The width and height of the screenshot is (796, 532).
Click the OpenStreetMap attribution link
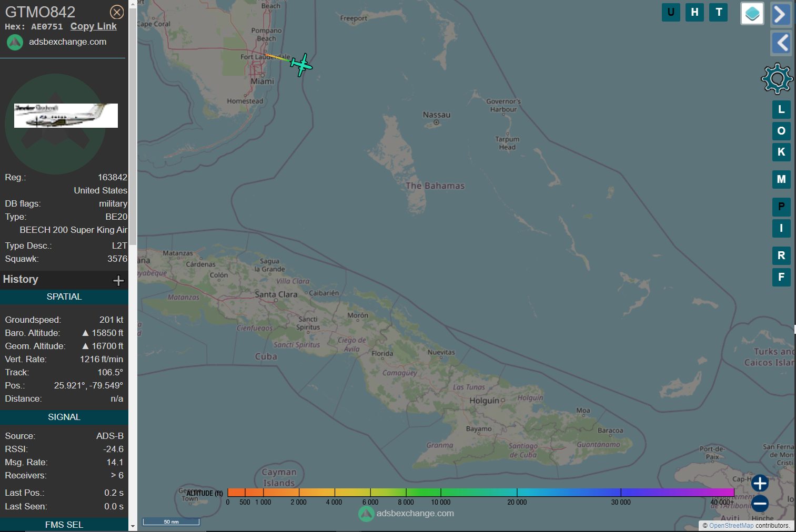[x=731, y=526]
